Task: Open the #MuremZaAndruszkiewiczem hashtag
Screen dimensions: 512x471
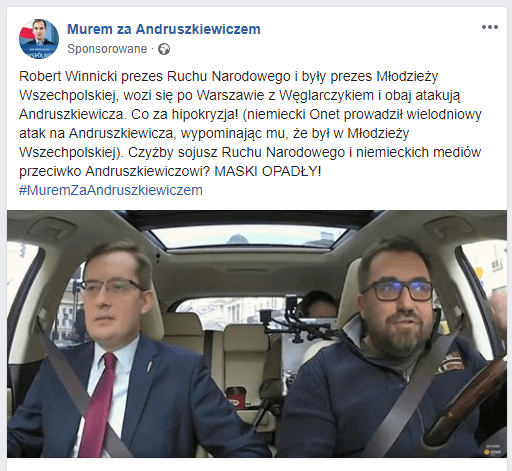Action: tap(111, 190)
